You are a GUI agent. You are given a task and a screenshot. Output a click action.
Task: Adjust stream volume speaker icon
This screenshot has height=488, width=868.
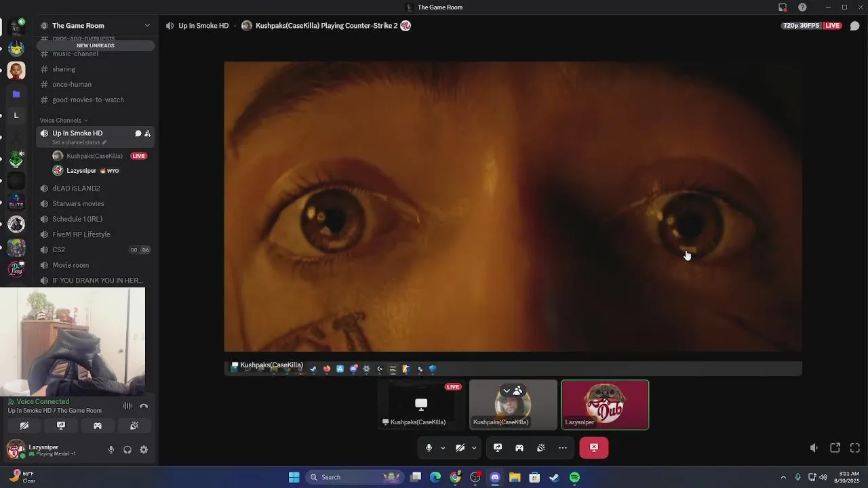pos(814,448)
